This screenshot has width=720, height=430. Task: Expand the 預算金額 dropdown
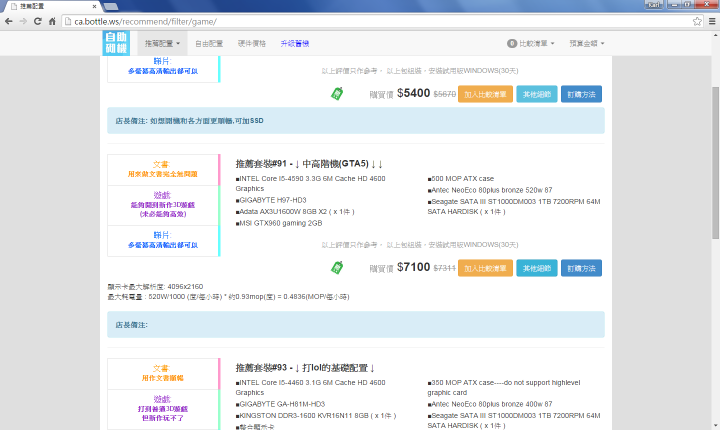[586, 43]
